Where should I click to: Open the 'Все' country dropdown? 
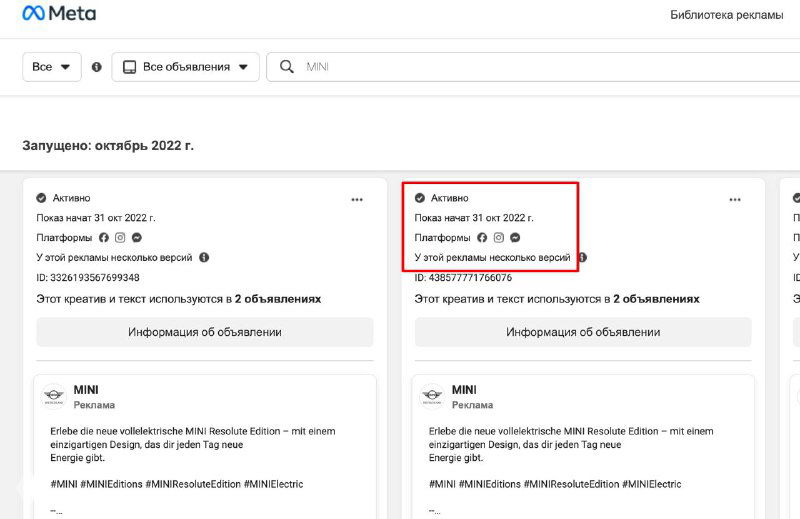pos(52,67)
